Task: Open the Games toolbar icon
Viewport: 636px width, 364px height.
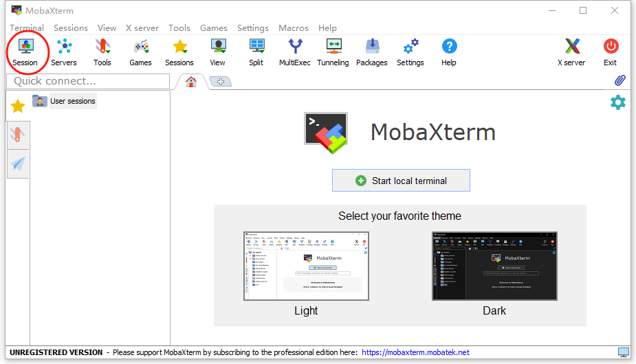Action: point(141,52)
